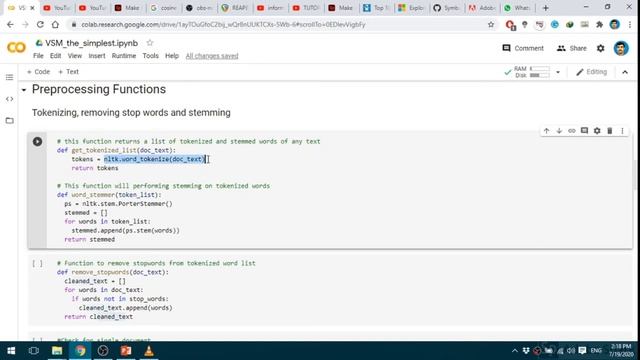Screen dimensions: 640x360
Task: Collapse the Colab header with chevron
Action: pyautogui.click(x=625, y=72)
